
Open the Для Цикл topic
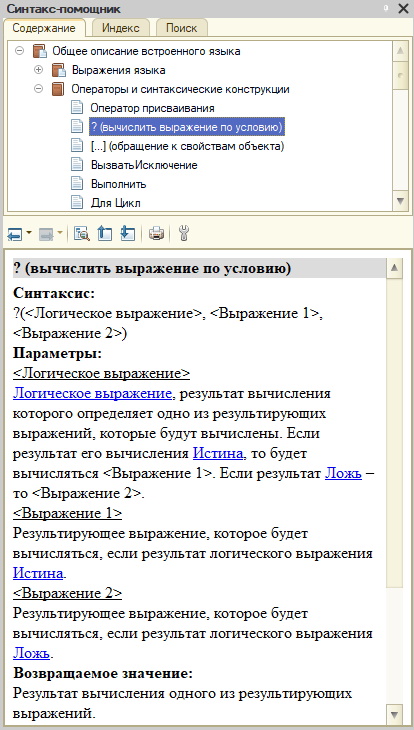point(115,203)
